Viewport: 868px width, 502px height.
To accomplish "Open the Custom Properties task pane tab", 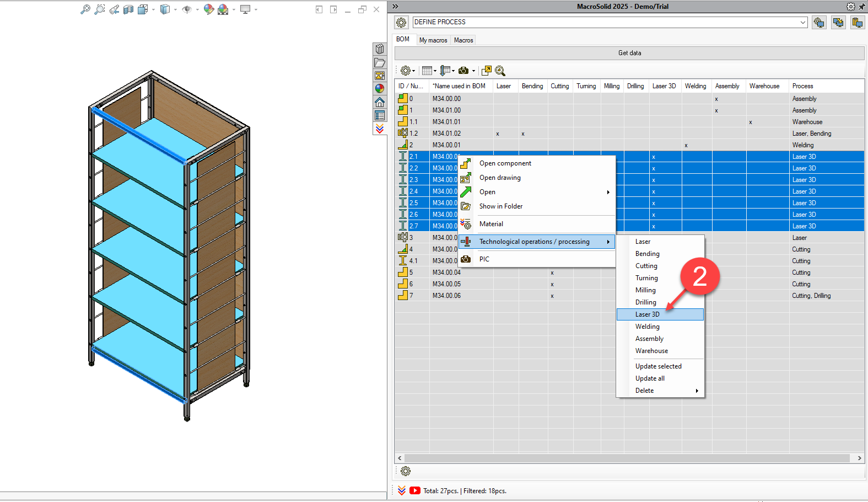I will 380,115.
